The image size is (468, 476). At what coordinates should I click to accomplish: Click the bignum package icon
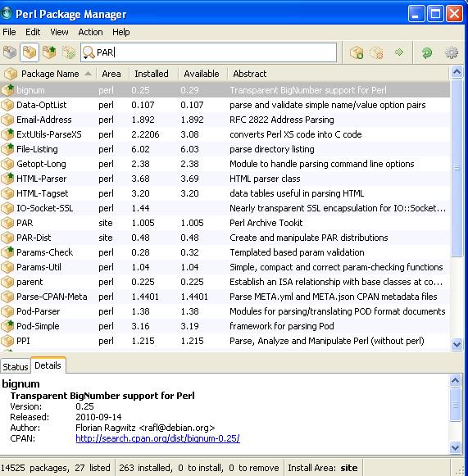pos(7,90)
